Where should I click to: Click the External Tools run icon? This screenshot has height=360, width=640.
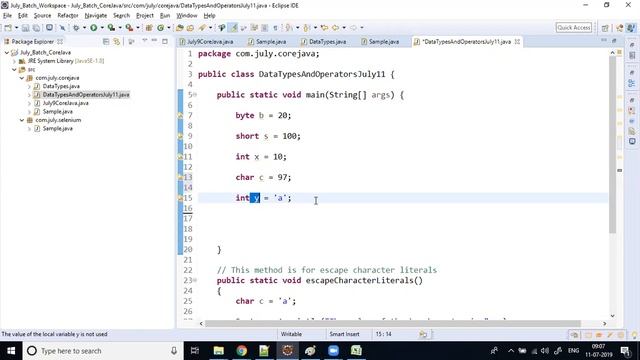(x=129, y=28)
